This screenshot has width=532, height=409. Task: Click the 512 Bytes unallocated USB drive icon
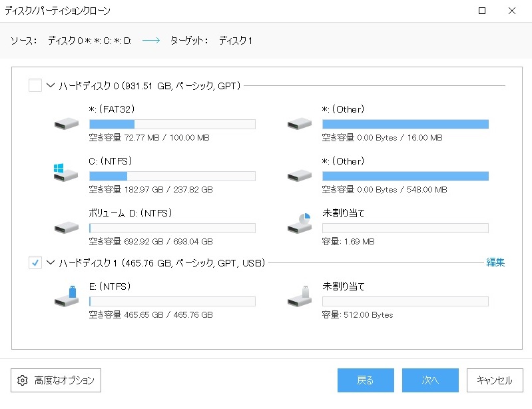(300, 298)
